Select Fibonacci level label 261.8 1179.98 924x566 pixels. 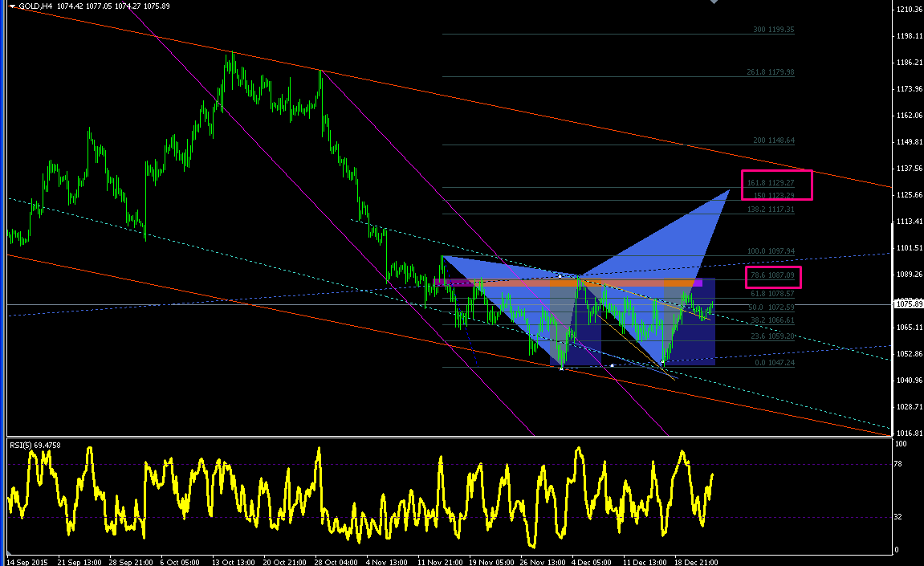(770, 72)
